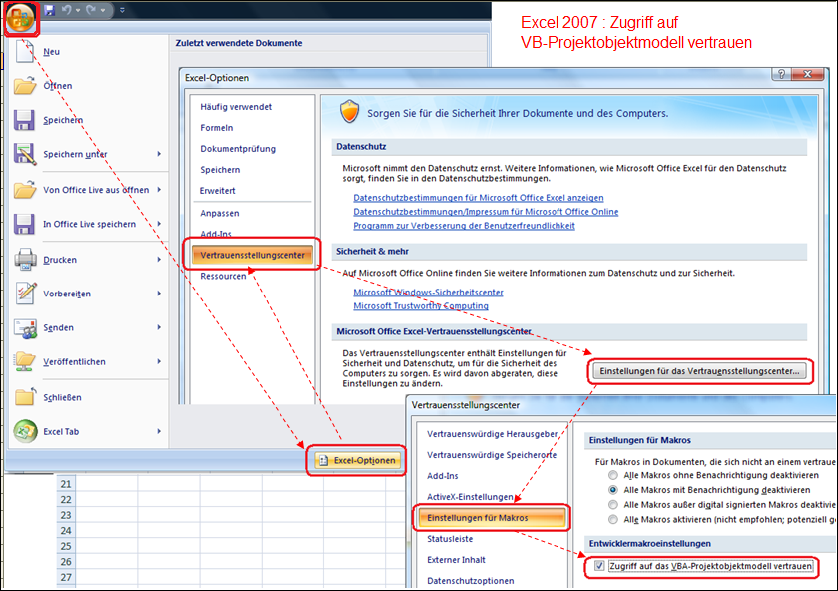Select Statusleiste category
Image resolution: width=838 pixels, height=591 pixels.
click(450, 539)
